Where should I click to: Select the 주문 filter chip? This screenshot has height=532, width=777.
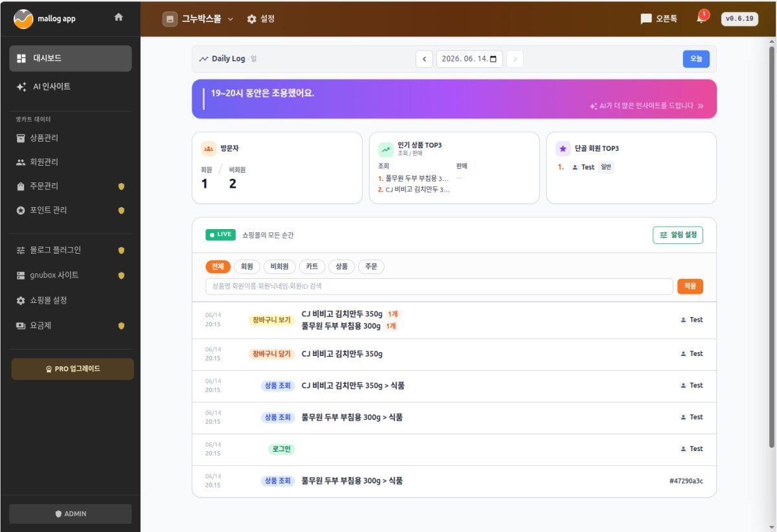click(371, 267)
